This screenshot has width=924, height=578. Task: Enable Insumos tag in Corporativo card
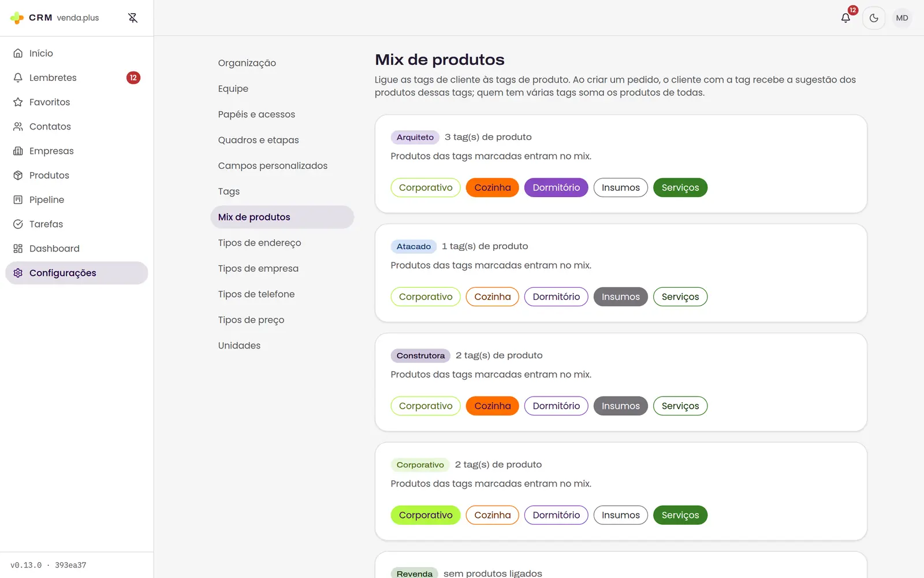click(x=621, y=516)
